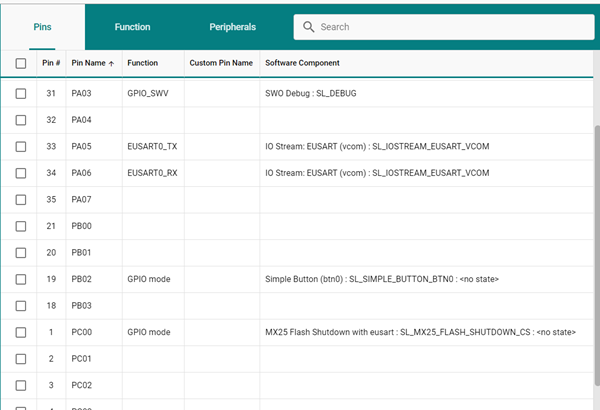Open the Function tab
The height and width of the screenshot is (410, 600).
coord(132,27)
